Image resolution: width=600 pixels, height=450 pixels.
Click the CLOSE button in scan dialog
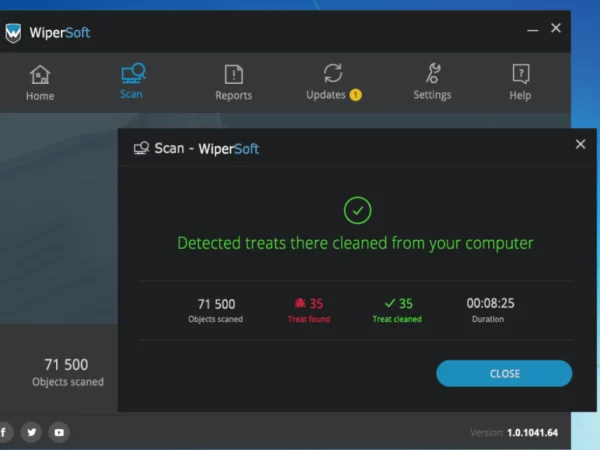coord(504,373)
